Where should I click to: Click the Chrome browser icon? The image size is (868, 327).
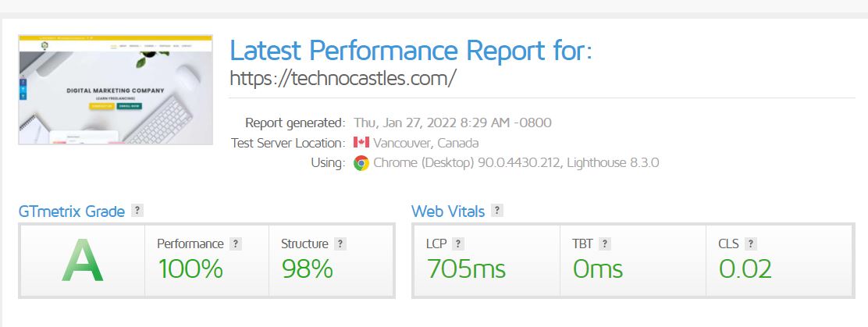pos(361,163)
